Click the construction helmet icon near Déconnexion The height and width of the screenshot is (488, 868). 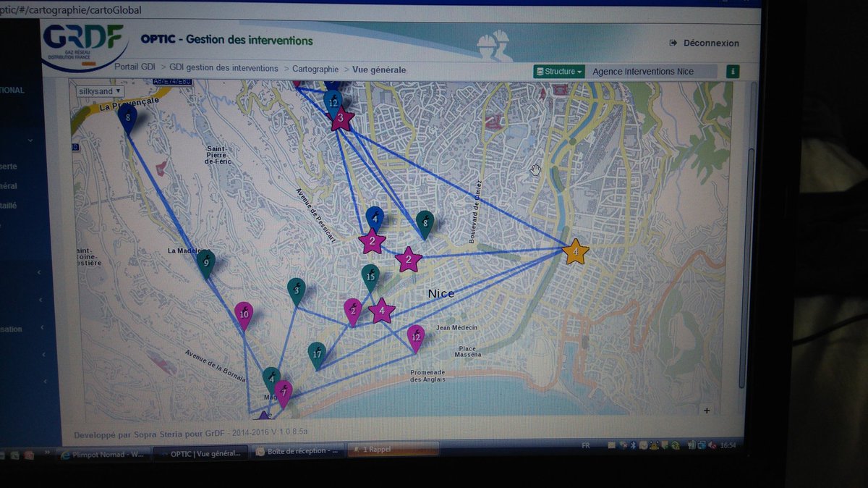pos(493,42)
